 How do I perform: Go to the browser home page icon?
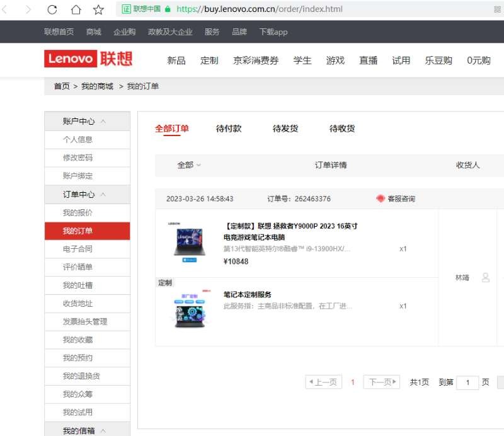tap(76, 9)
